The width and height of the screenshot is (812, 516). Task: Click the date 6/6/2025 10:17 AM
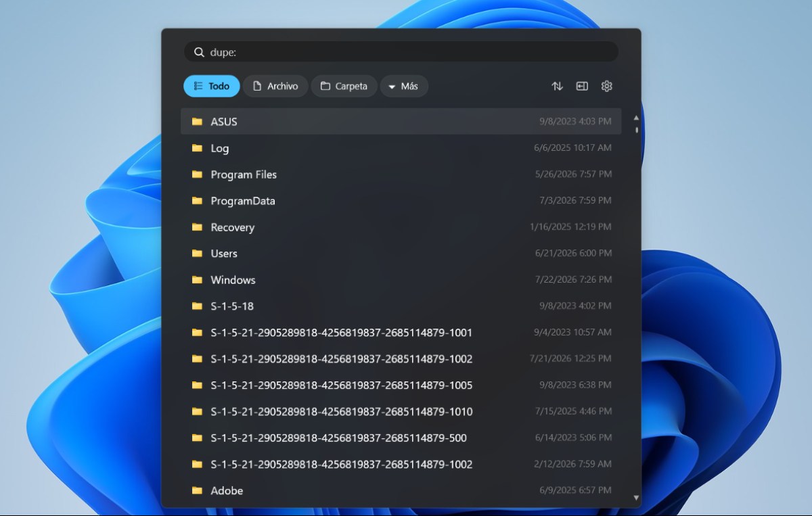click(x=572, y=147)
